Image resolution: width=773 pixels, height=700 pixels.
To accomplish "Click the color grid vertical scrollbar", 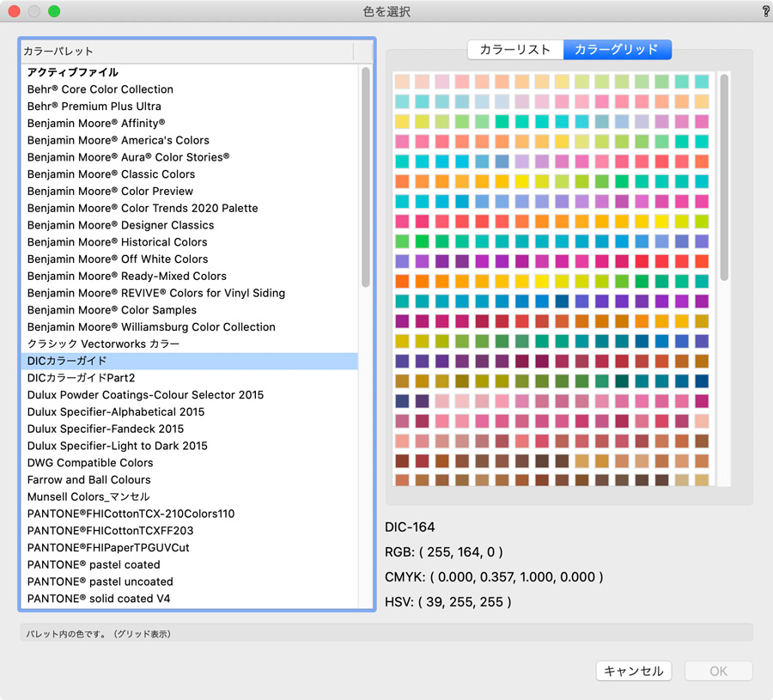I will (724, 178).
